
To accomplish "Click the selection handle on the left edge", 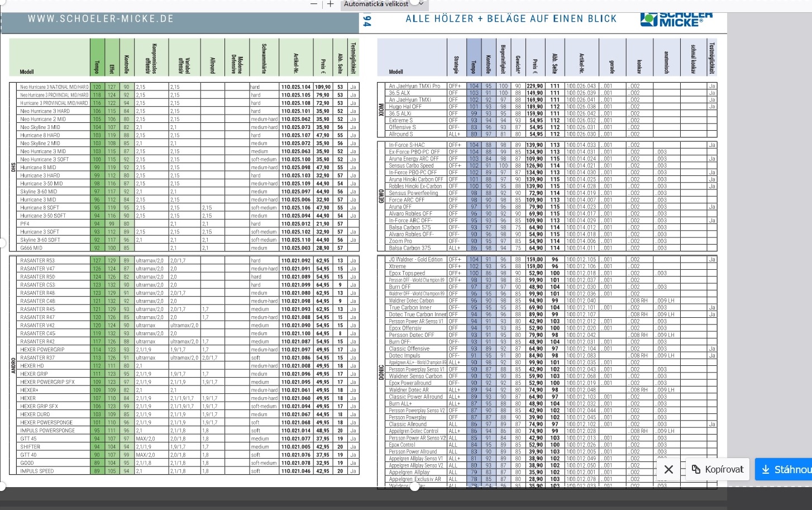I will (x=2, y=243).
